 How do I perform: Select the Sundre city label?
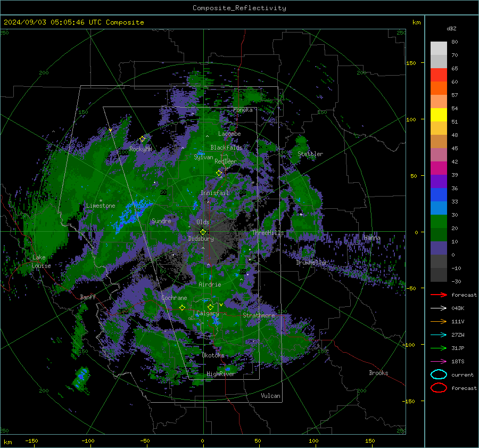pos(161,221)
